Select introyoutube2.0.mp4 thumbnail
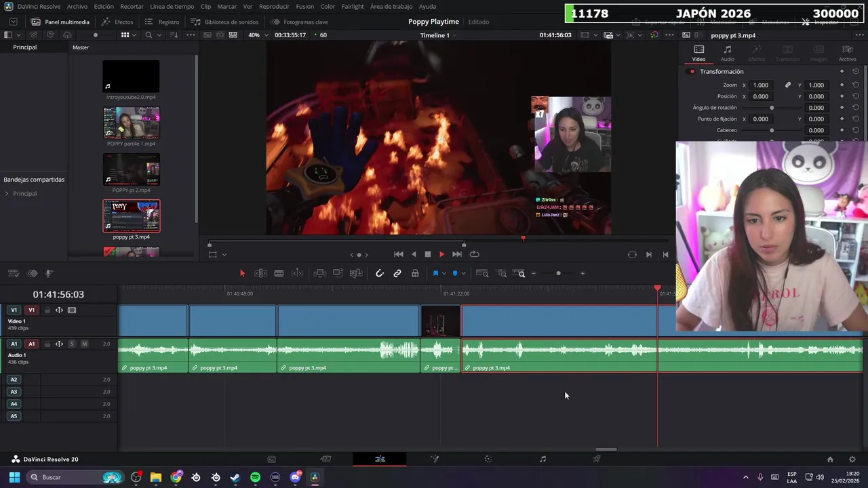The height and width of the screenshot is (488, 868). click(x=131, y=76)
